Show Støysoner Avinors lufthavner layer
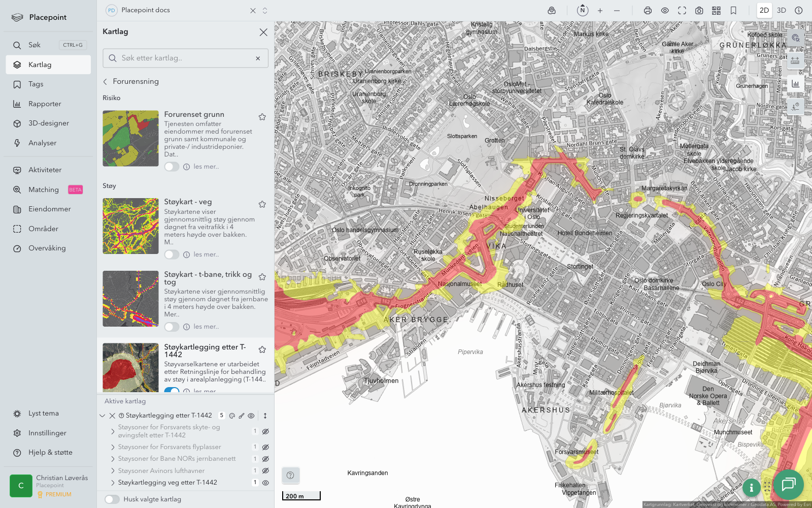Screen dimensions: 812x508 [x=265, y=471]
